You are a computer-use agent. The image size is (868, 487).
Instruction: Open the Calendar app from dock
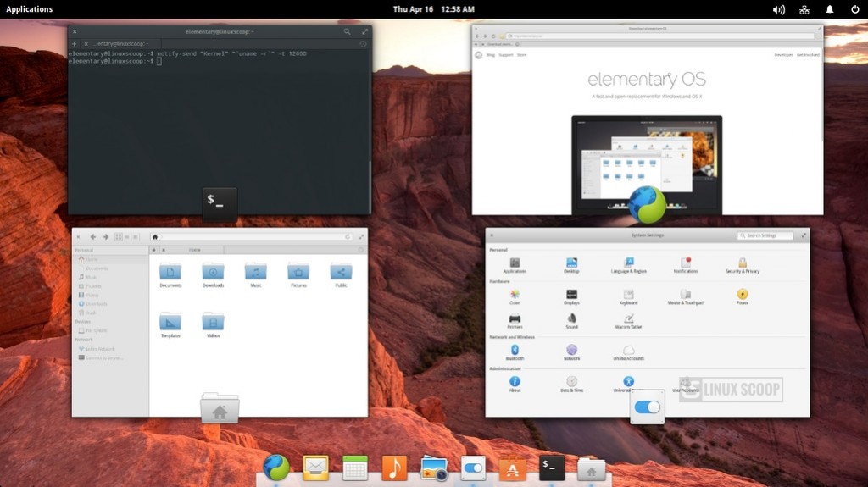(355, 468)
